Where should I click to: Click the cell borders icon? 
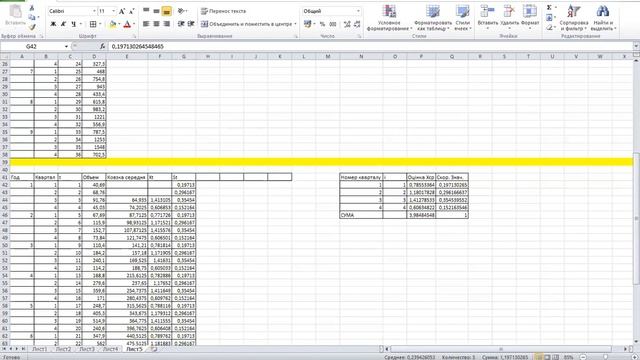coord(93,24)
